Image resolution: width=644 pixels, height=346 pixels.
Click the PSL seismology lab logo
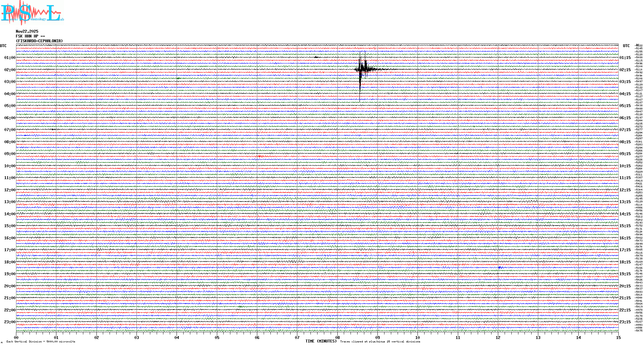[x=32, y=13]
